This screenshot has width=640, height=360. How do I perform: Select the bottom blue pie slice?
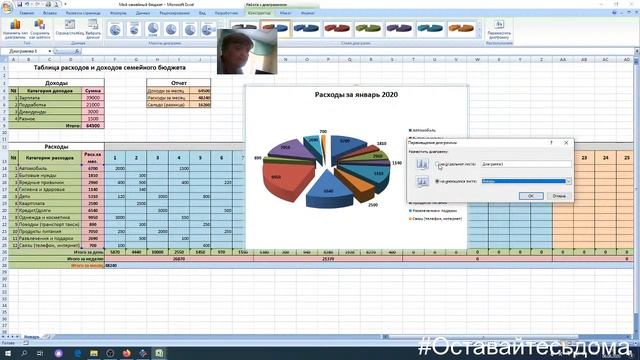tap(329, 191)
